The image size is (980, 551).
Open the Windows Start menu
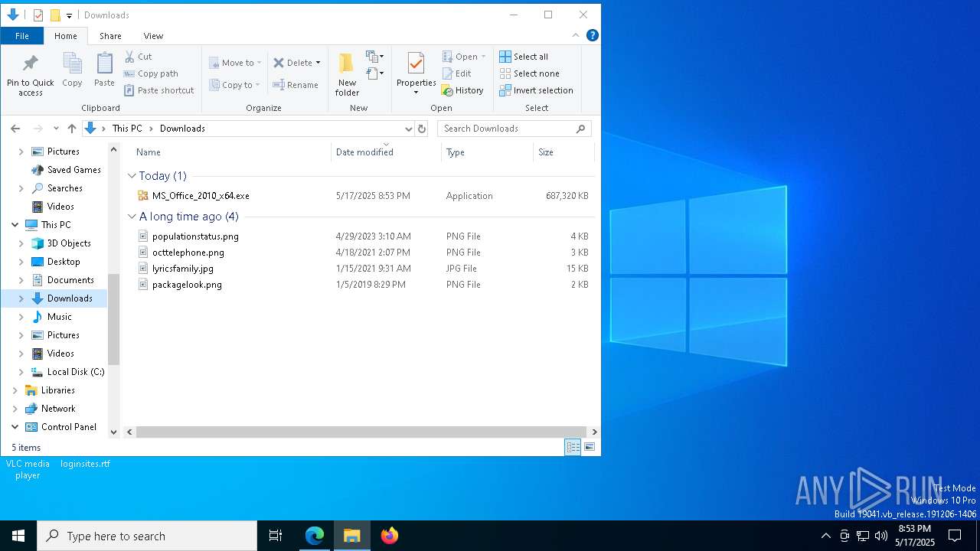coord(18,536)
